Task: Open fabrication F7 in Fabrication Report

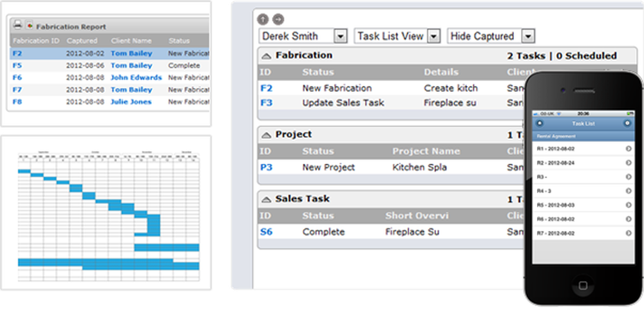Action: pyautogui.click(x=17, y=90)
